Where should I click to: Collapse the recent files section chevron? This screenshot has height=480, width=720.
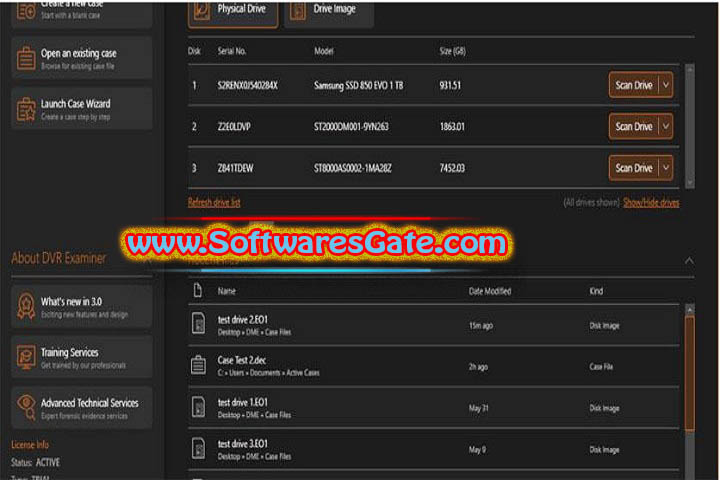pos(689,260)
